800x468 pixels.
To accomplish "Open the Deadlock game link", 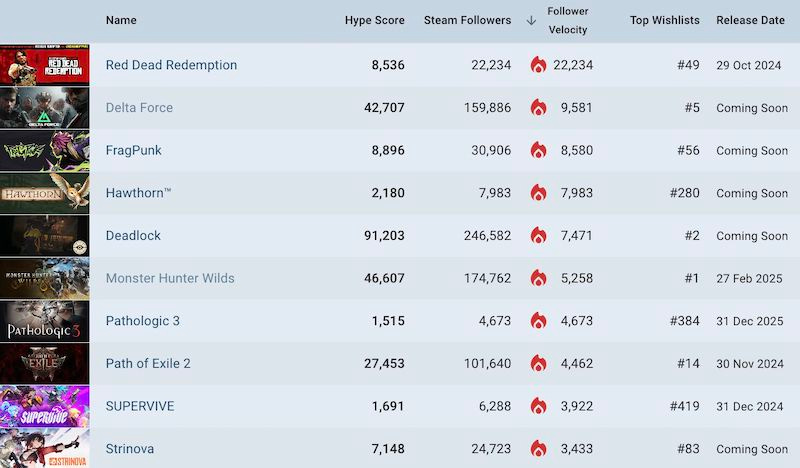I will [133, 235].
